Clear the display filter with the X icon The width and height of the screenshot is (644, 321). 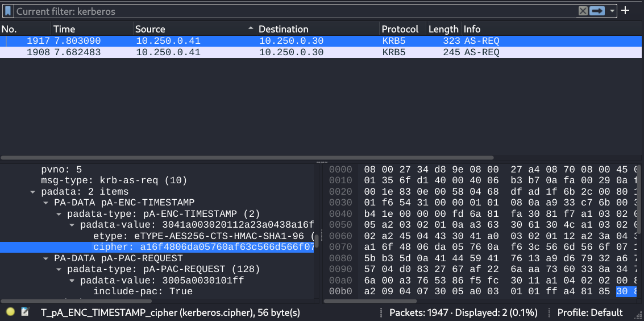point(583,11)
